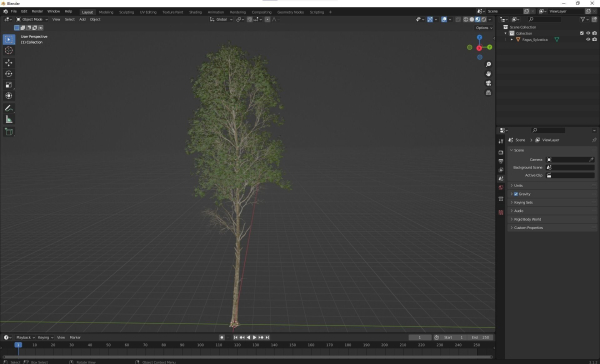
Task: Open the Render properties tab
Action: click(501, 152)
